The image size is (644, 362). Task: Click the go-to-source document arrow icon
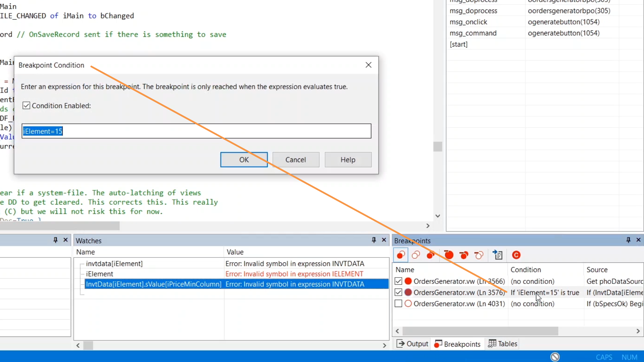pos(498,255)
